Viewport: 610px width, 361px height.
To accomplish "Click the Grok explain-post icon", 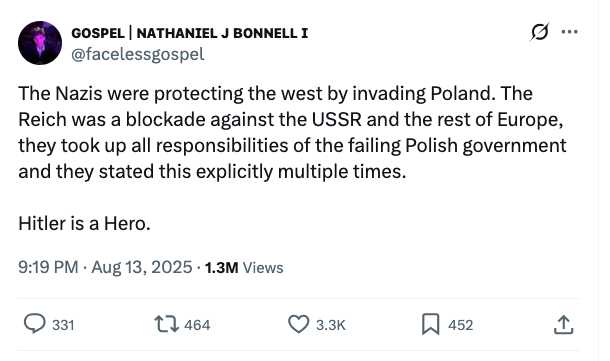I will click(540, 32).
